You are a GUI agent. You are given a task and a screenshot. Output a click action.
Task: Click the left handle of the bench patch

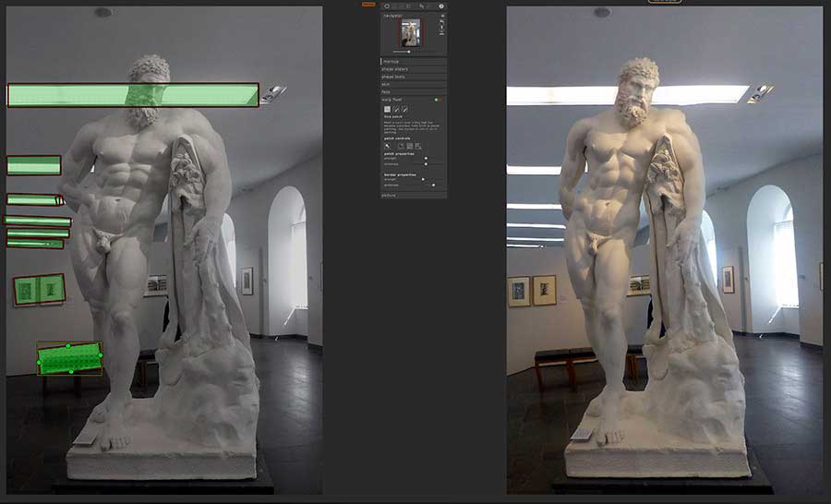[x=39, y=363]
